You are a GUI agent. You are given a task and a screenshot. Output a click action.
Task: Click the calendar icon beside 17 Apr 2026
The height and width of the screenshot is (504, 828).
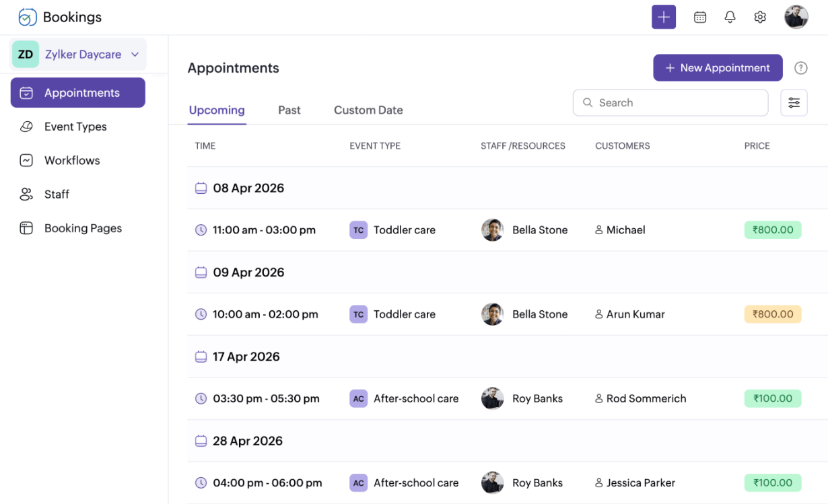pos(201,357)
